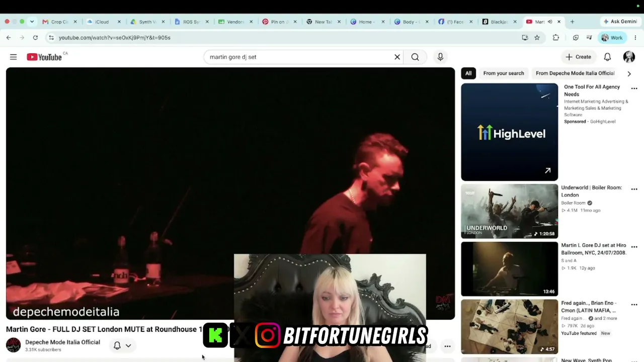Open media controls icon in toolbar
644x362 pixels.
(589, 38)
